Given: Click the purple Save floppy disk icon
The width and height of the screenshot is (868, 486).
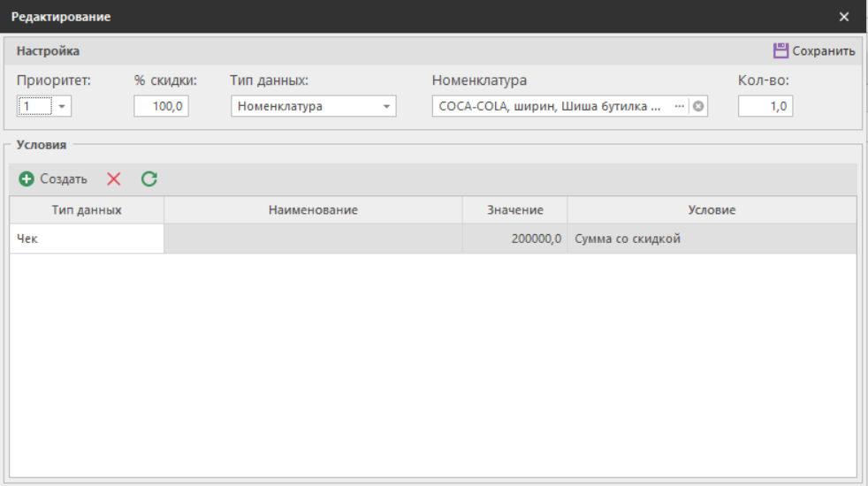Looking at the screenshot, I should point(780,51).
